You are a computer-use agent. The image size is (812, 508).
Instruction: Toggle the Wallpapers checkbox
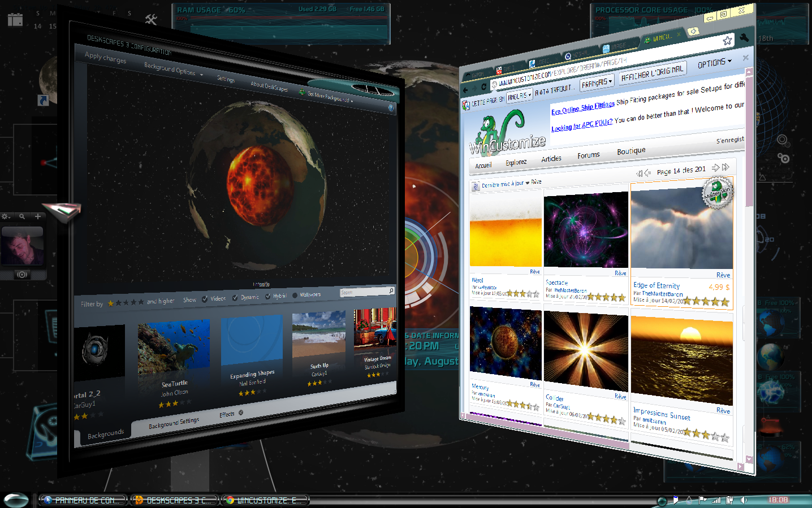tap(295, 295)
